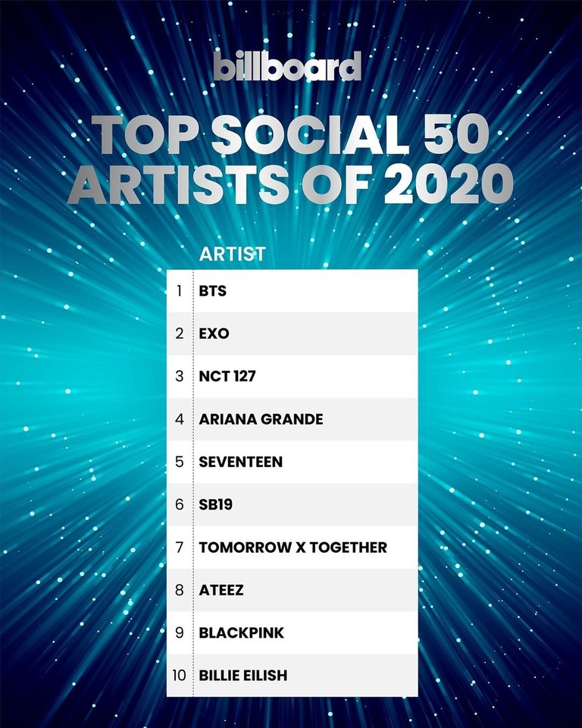
Task: Select the Billie Eilish row
Action: (293, 676)
